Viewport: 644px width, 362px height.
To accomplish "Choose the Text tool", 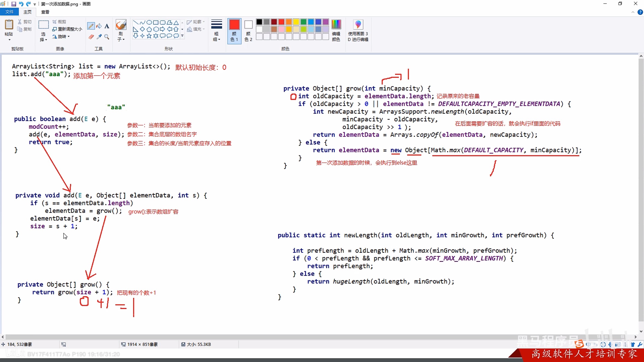I will pyautogui.click(x=107, y=26).
